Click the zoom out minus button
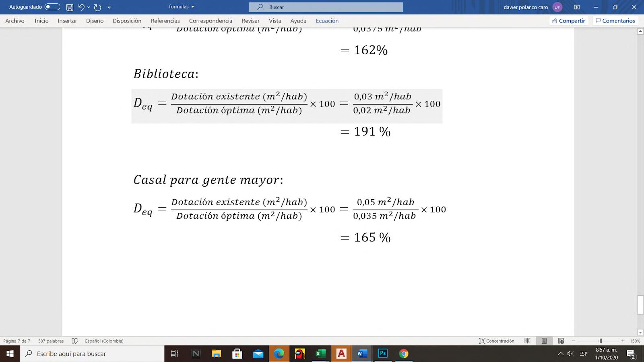The width and height of the screenshot is (644, 362). [574, 341]
